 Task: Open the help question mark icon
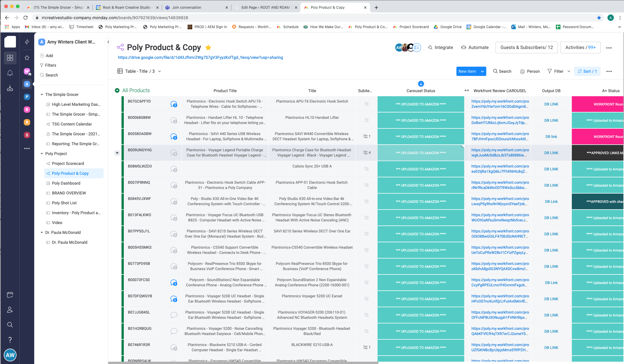(10, 340)
